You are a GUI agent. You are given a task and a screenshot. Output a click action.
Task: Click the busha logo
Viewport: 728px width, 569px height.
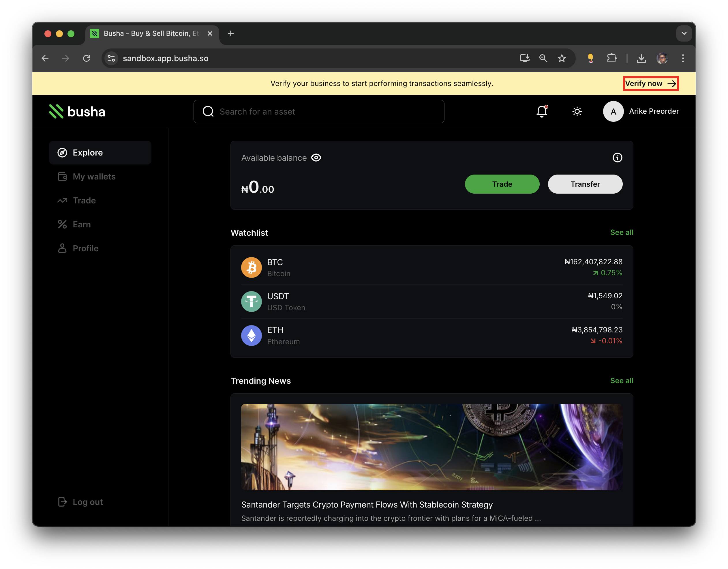tap(77, 111)
